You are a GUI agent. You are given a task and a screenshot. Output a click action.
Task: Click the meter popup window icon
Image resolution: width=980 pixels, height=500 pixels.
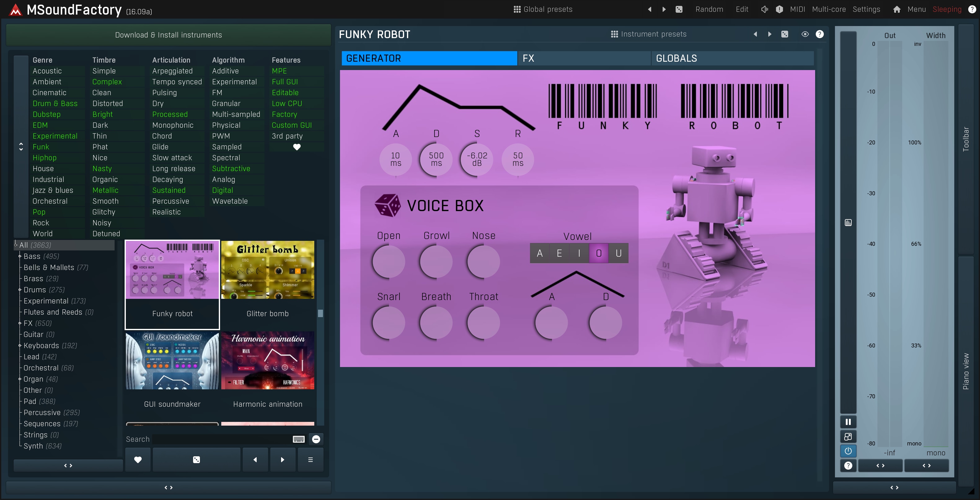[x=848, y=436]
